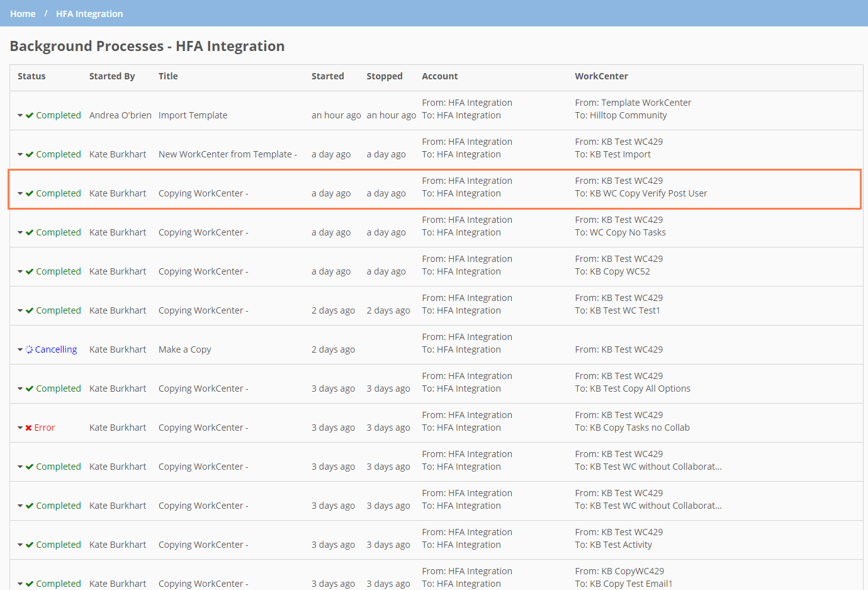This screenshot has height=590, width=868.
Task: Click 'To: WC Copy No Tasks' text
Action: (x=621, y=232)
